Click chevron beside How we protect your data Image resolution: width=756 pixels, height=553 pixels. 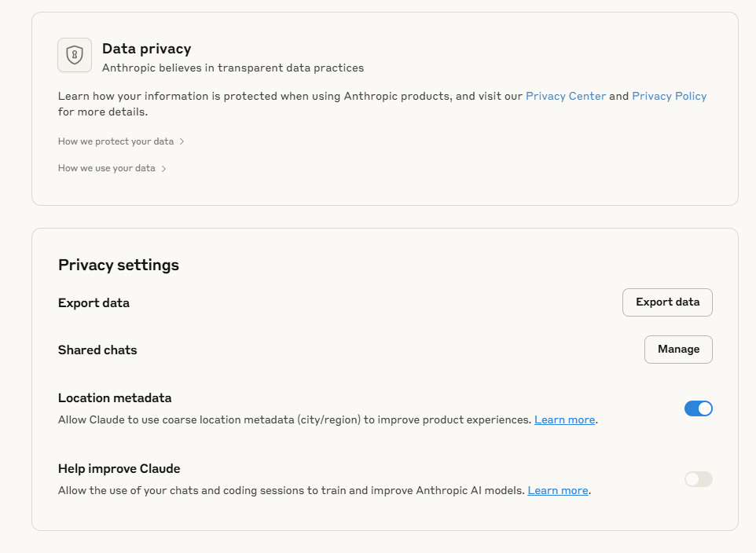tap(182, 141)
